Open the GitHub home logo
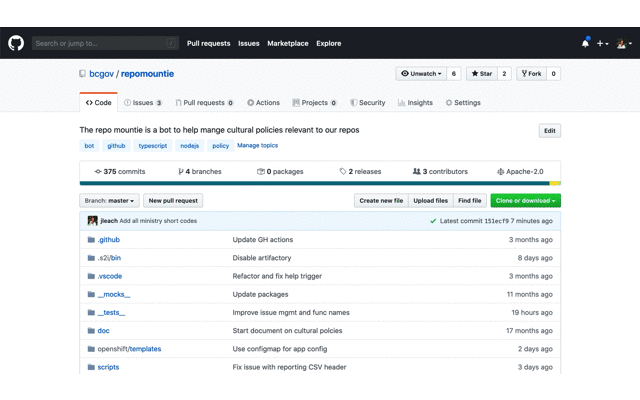Viewport: 640px width, 400px height. click(x=16, y=43)
